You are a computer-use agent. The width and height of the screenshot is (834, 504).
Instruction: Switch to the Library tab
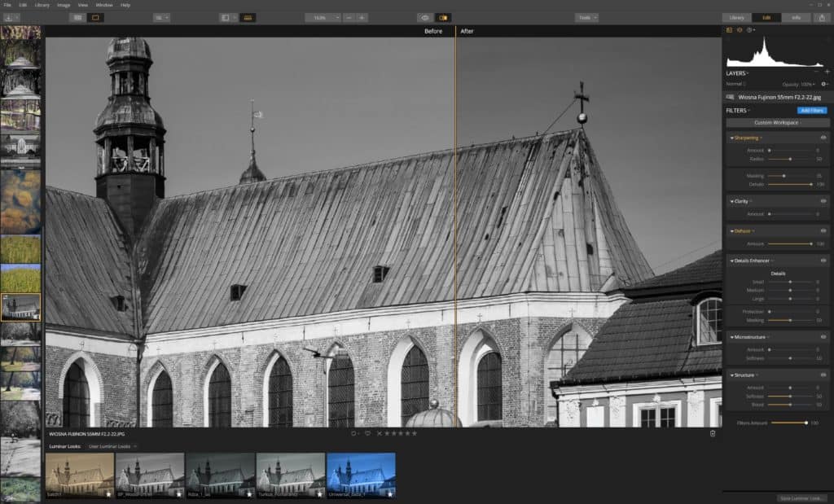tap(736, 17)
